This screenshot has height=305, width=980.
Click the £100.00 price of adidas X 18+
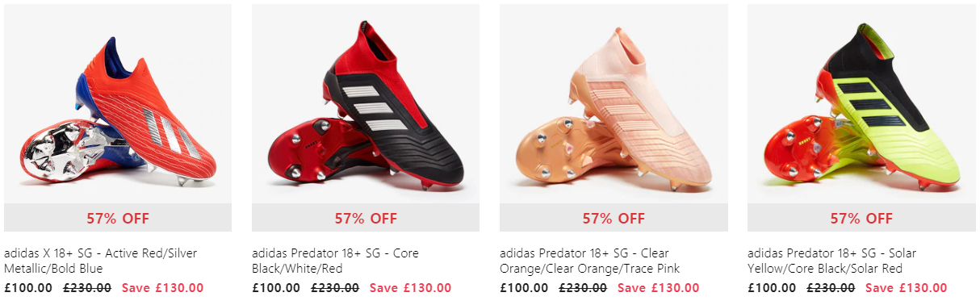tap(28, 287)
